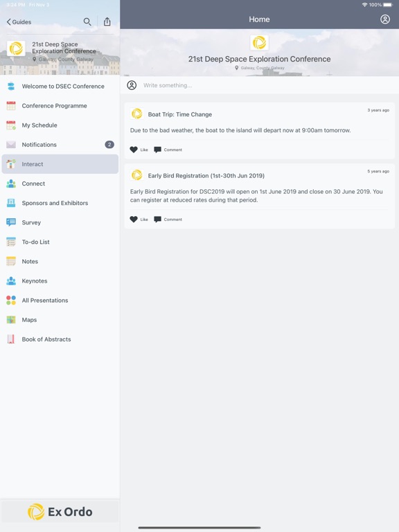Click the Survey speech bubble icon
This screenshot has width=399, height=532.
tap(11, 222)
